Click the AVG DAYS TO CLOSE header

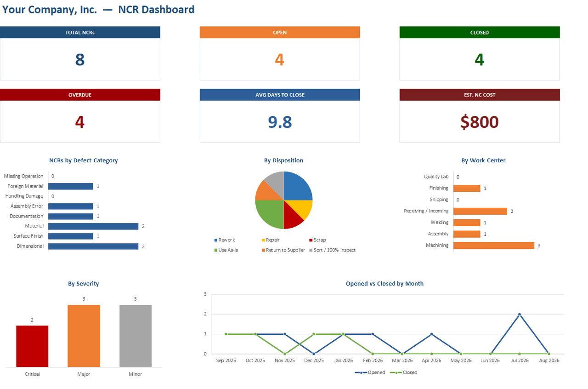(x=280, y=95)
